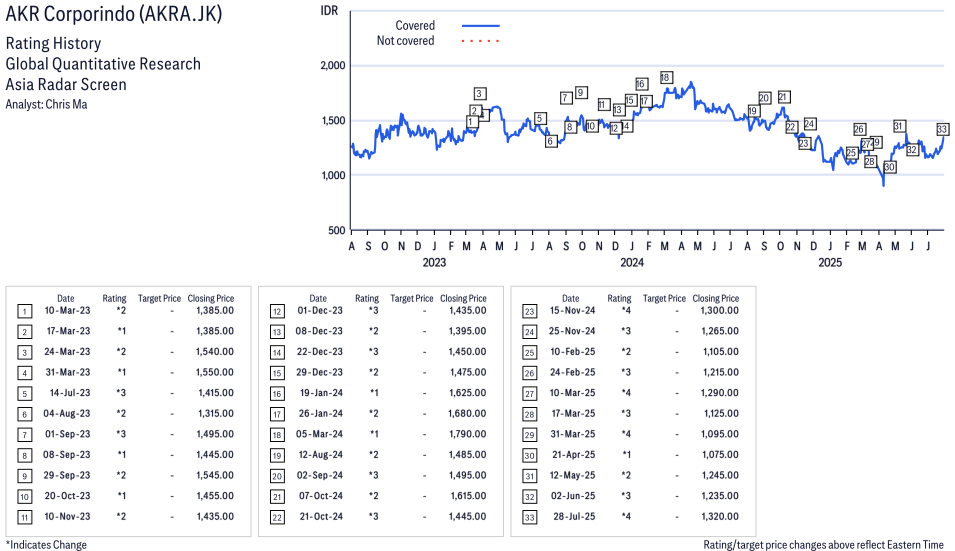Click the 1,320.00 closing price cell
The height and width of the screenshot is (551, 955).
point(720,516)
